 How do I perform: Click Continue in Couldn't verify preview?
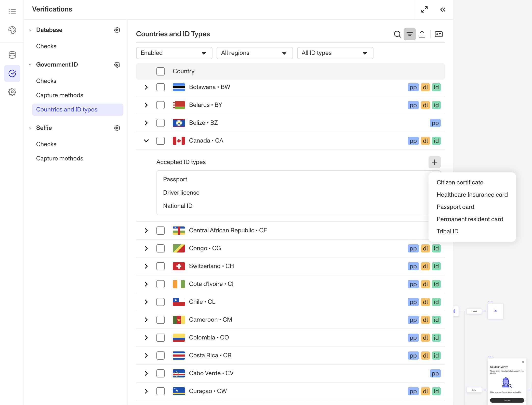click(x=507, y=400)
